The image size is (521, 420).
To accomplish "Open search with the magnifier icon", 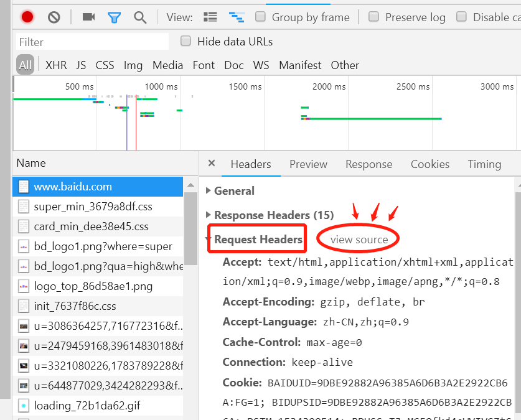I will coord(141,17).
